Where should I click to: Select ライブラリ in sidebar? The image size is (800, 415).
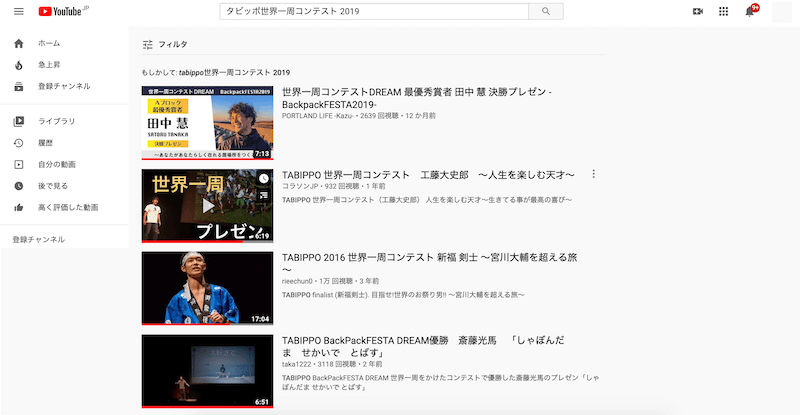point(57,121)
